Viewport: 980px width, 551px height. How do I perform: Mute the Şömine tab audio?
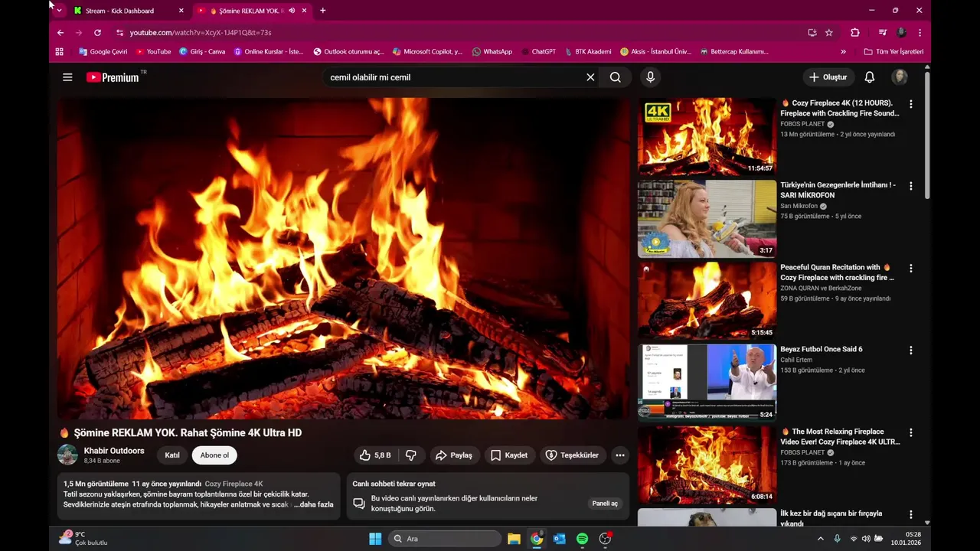click(292, 11)
